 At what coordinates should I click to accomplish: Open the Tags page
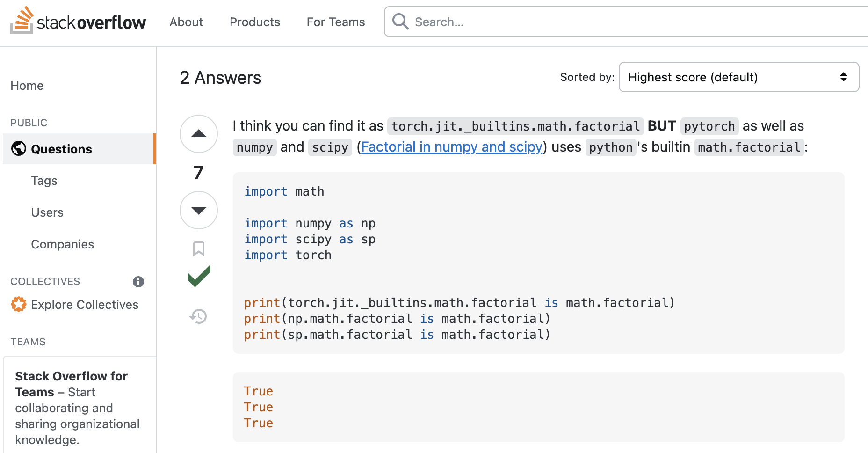[44, 181]
